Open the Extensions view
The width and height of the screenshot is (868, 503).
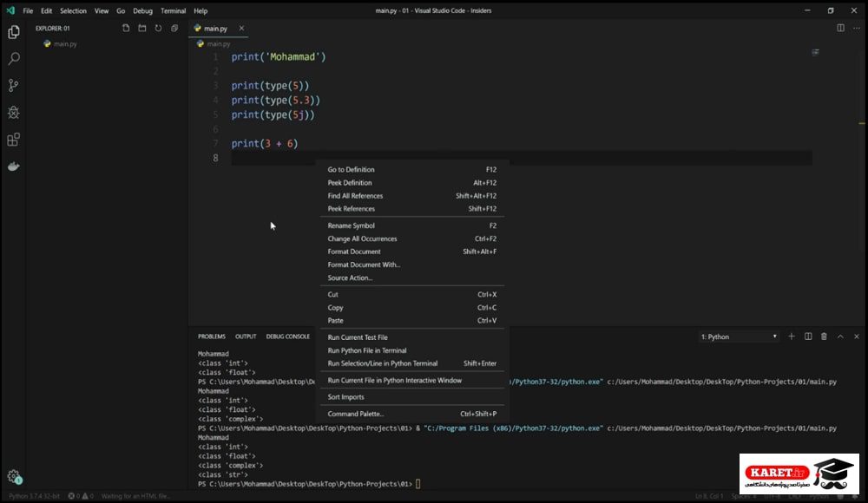point(14,140)
